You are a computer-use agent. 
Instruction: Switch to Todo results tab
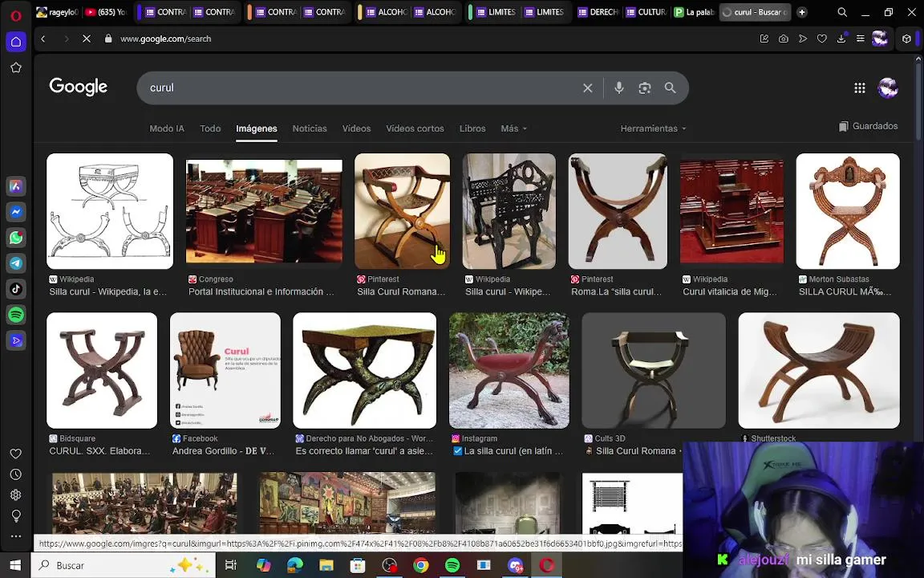coord(210,128)
